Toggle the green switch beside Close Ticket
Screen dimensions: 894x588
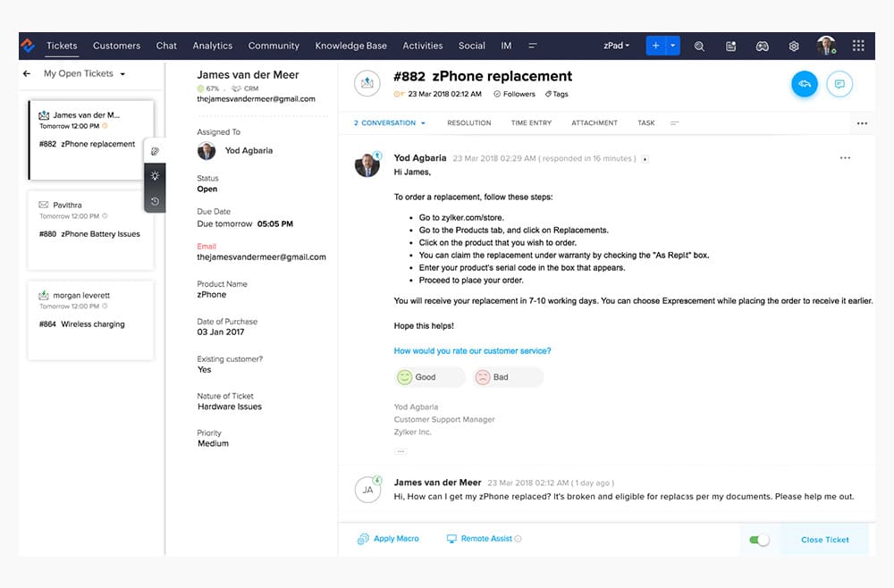[759, 540]
